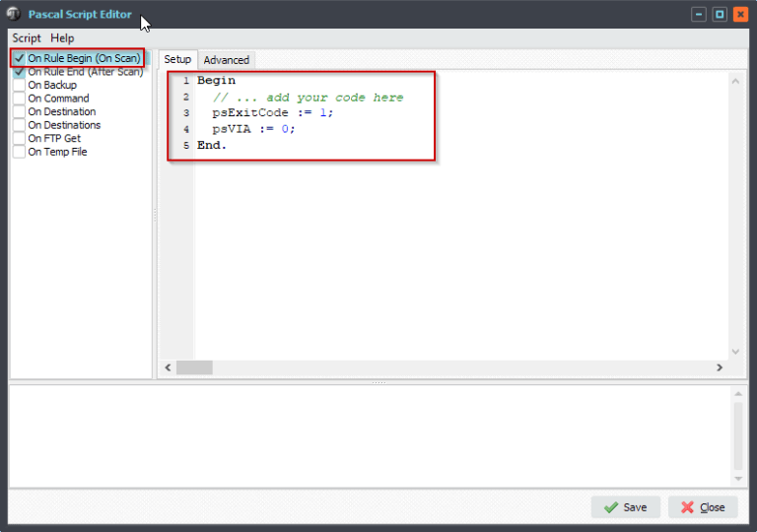Viewport: 757px width, 532px height.
Task: Check the On Temp File option
Action: (20, 153)
